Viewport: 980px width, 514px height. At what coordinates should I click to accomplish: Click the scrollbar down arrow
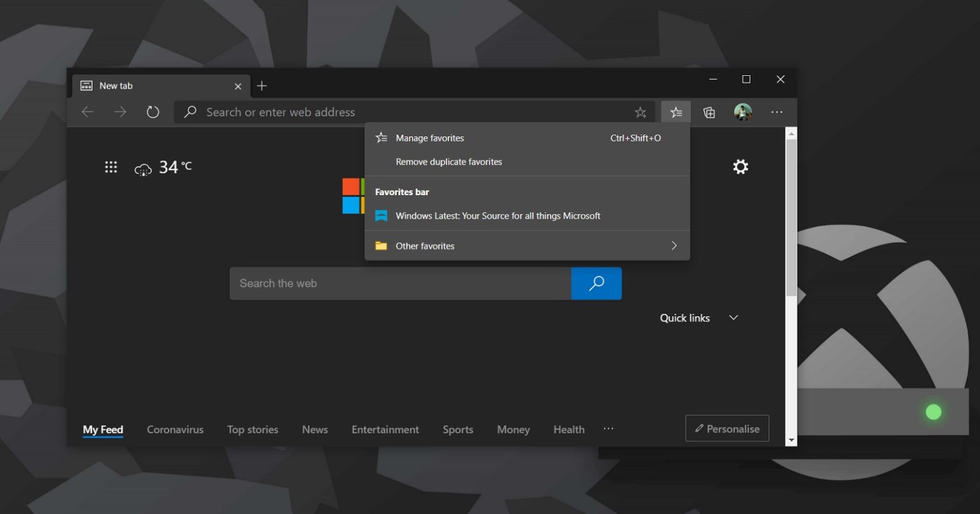[791, 440]
